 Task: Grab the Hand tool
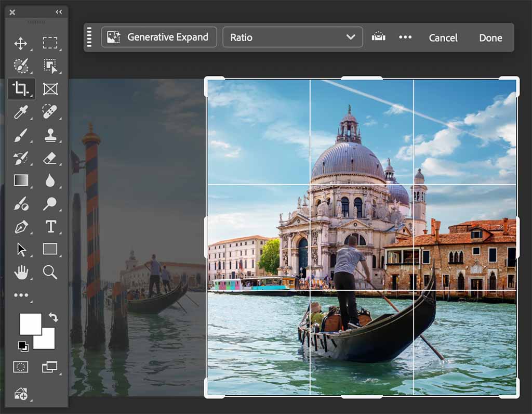21,271
